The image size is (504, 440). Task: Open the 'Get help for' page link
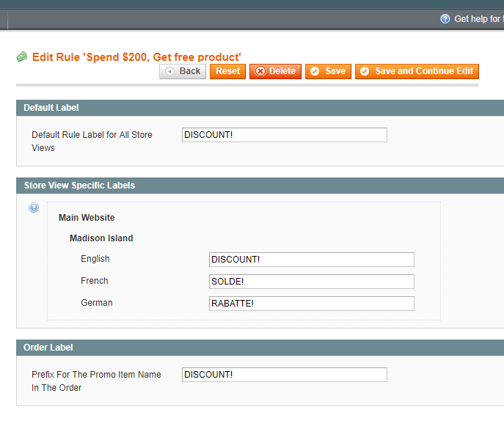[478, 19]
